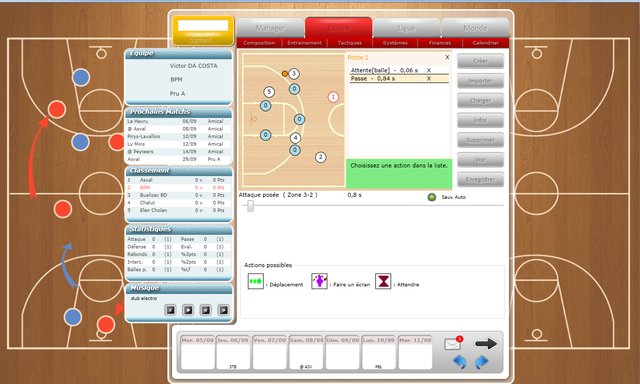This screenshot has height=384, width=640.
Task: Select the Sam. 08/09 calendar day
Action: 306,352
